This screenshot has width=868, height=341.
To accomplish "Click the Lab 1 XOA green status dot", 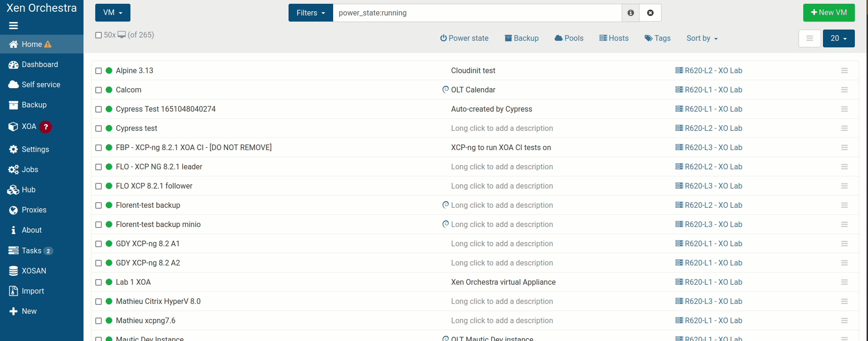I will point(109,282).
